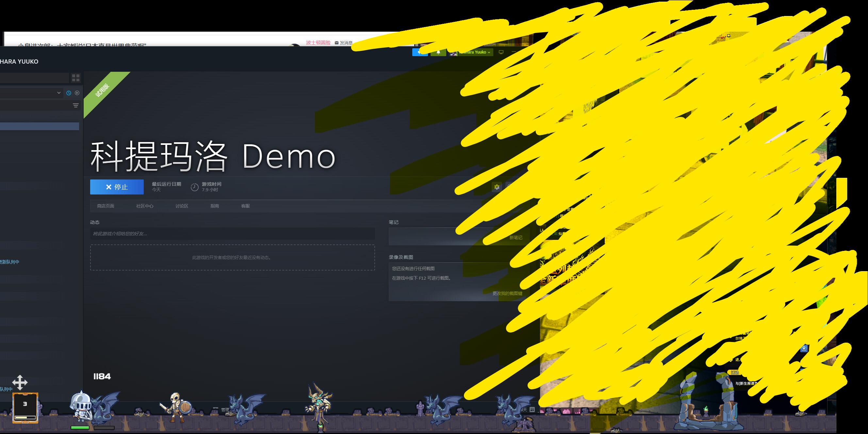
Task: Click the playtime clock icon
Action: click(194, 187)
